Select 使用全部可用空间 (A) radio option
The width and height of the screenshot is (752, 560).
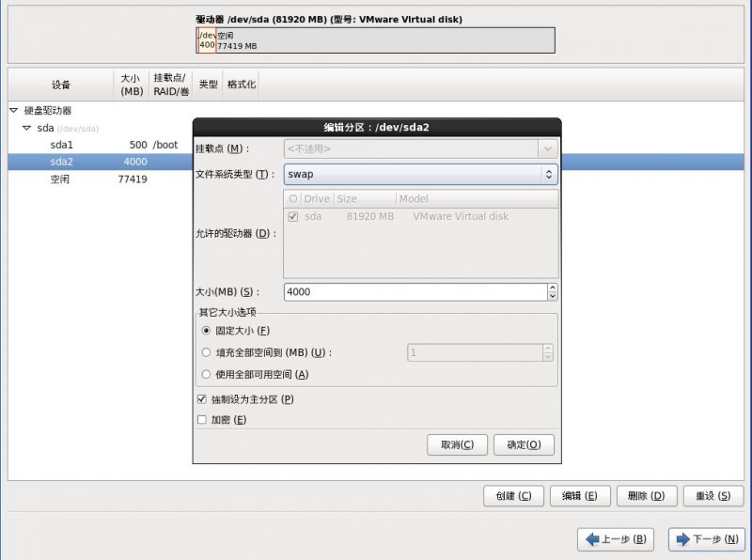207,374
